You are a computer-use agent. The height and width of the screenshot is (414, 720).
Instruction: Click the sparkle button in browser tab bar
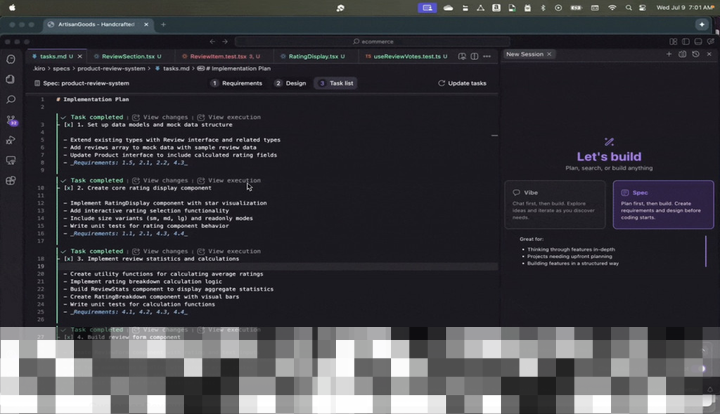(x=702, y=24)
